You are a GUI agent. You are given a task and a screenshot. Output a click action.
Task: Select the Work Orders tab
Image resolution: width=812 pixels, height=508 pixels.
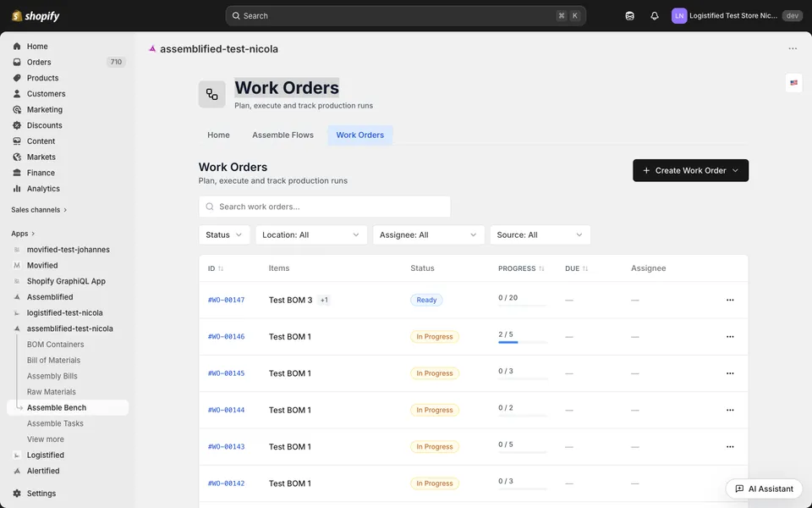point(360,135)
